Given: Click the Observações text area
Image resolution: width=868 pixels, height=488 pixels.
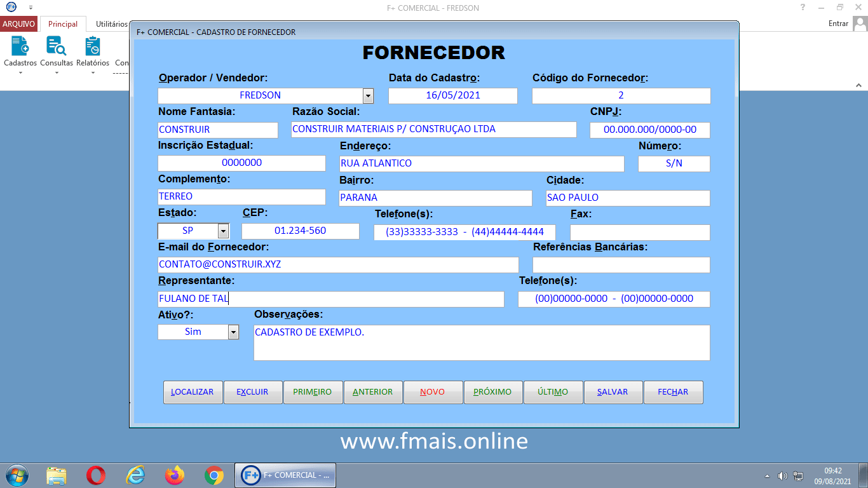Looking at the screenshot, I should click(x=481, y=342).
